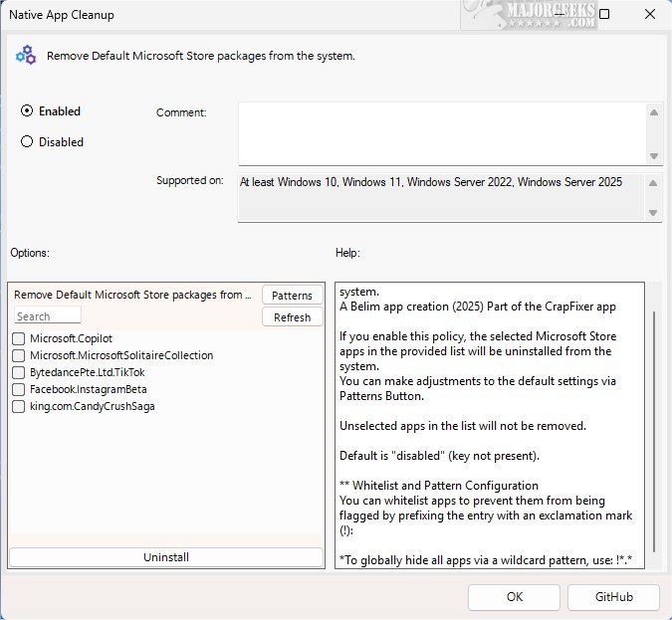Confirm with the OK button
Viewport: 672px width, 620px height.
click(514, 597)
